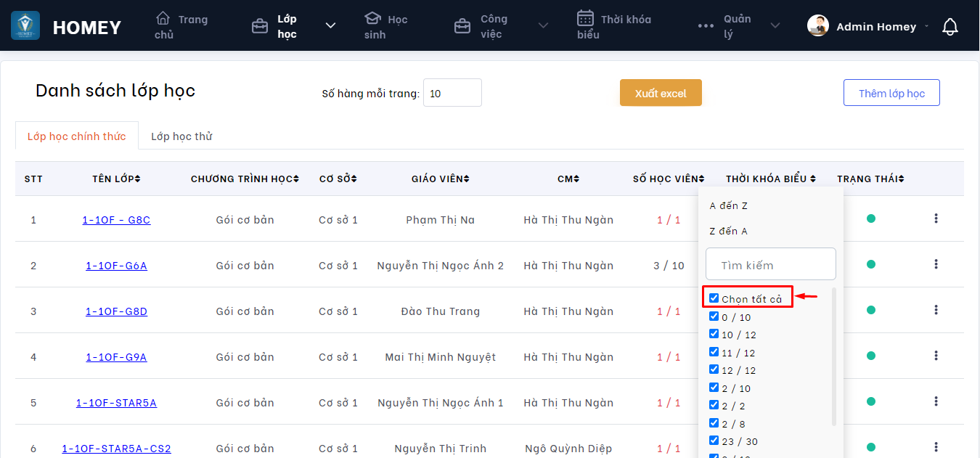Click the Trang chủ home icon

(x=163, y=18)
